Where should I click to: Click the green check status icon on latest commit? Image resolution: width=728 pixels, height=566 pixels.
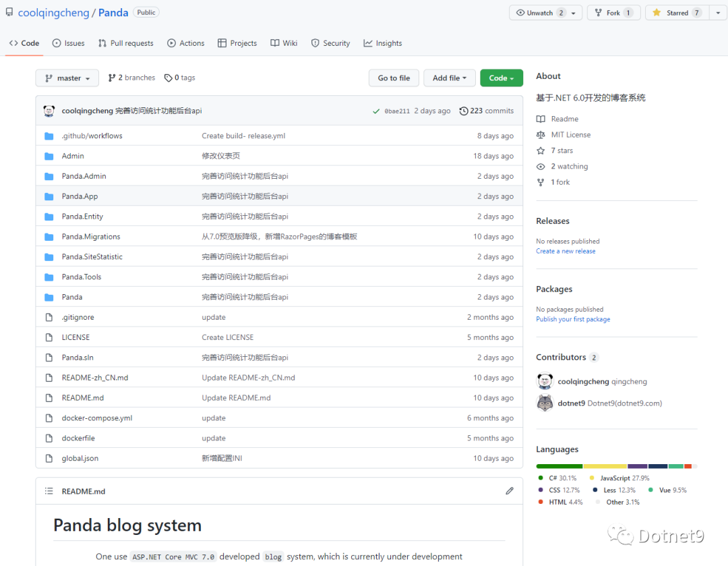[x=376, y=111]
